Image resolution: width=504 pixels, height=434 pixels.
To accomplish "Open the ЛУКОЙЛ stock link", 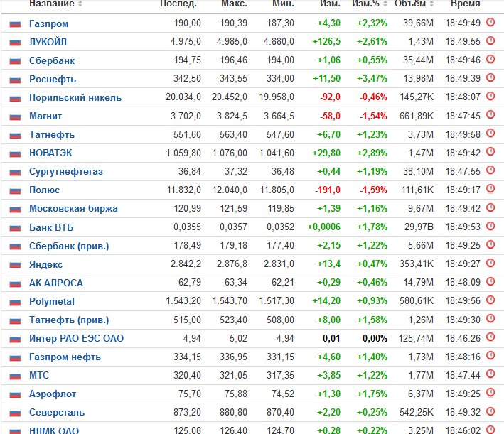I will (48, 42).
